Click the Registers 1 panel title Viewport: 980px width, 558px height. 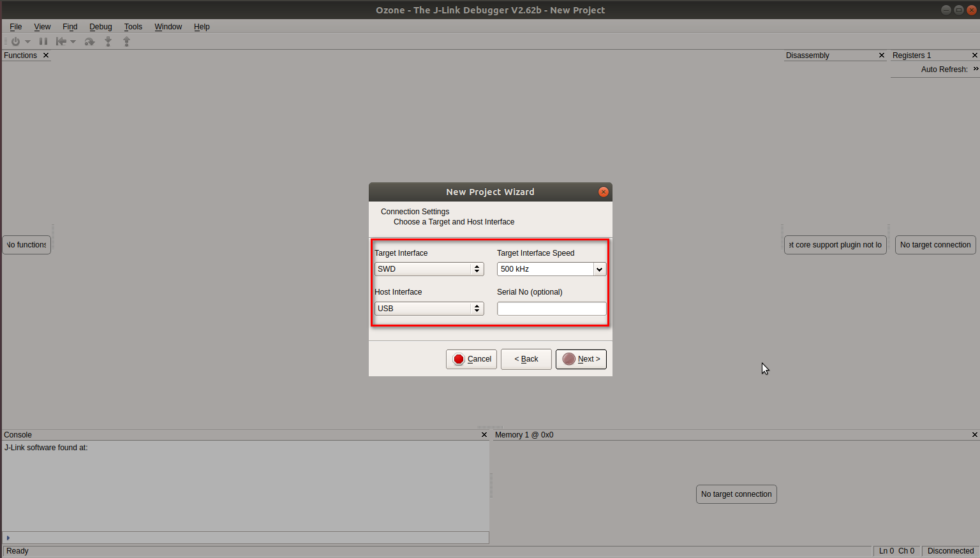912,55
